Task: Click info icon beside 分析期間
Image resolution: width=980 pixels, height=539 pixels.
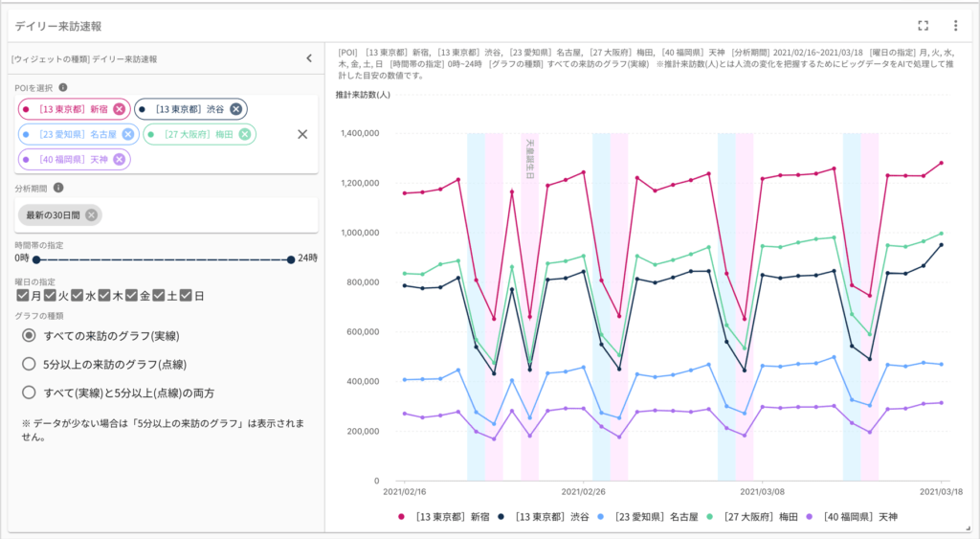Action: tap(58, 188)
